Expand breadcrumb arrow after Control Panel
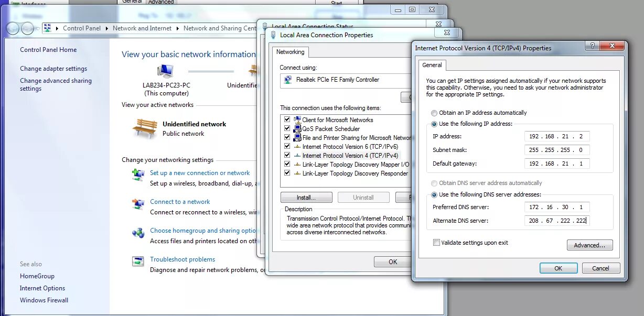The image size is (644, 316). [x=106, y=28]
